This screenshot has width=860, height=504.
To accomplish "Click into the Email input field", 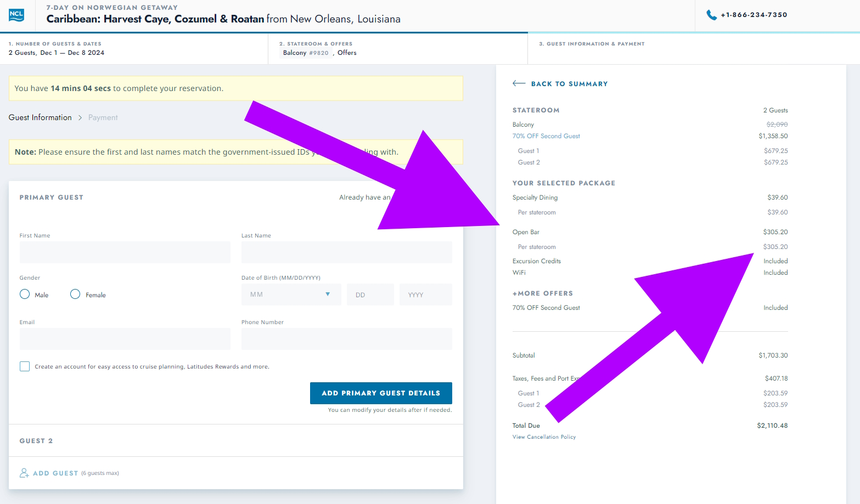I will [x=125, y=339].
